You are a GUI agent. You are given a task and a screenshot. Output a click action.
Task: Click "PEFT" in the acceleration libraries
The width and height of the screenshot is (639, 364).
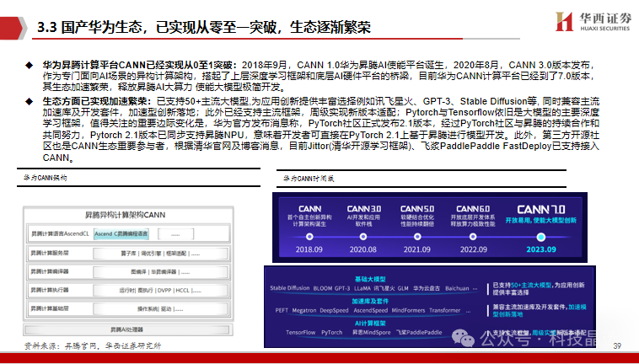tap(282, 310)
